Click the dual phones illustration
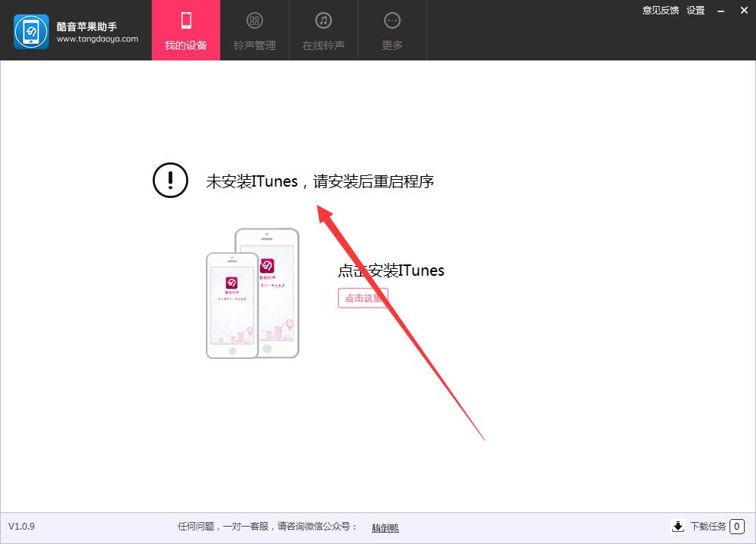The image size is (756, 544). [253, 293]
